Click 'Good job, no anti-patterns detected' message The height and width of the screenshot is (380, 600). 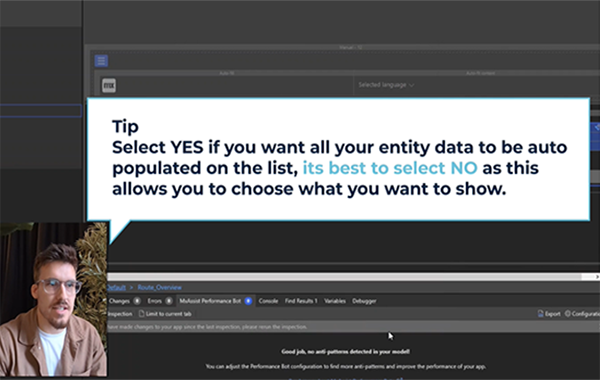pos(346,351)
